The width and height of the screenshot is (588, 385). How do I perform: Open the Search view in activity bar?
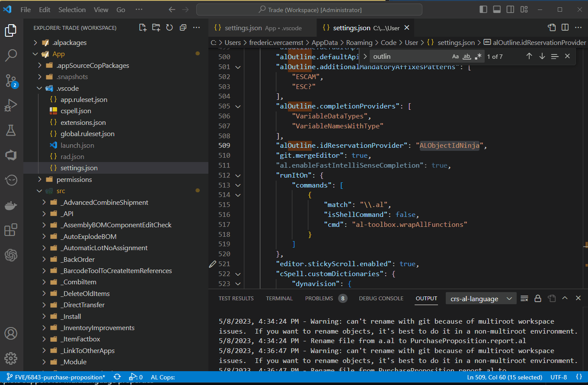coord(11,55)
